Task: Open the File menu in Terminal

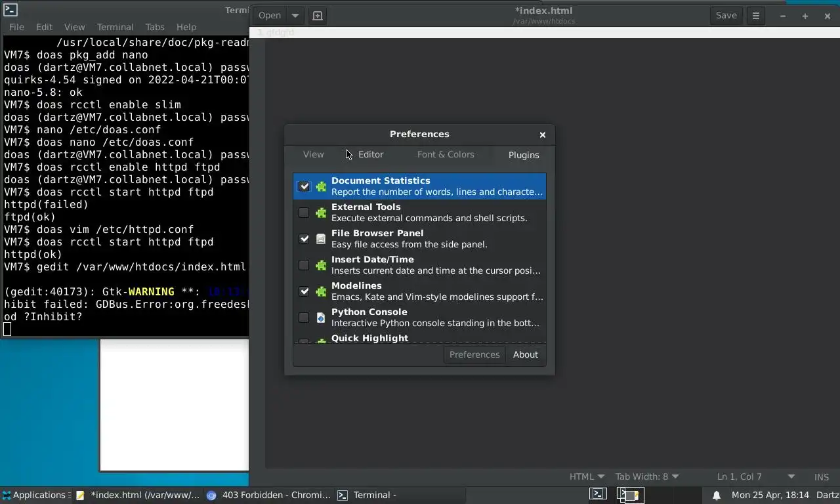Action: click(x=16, y=27)
